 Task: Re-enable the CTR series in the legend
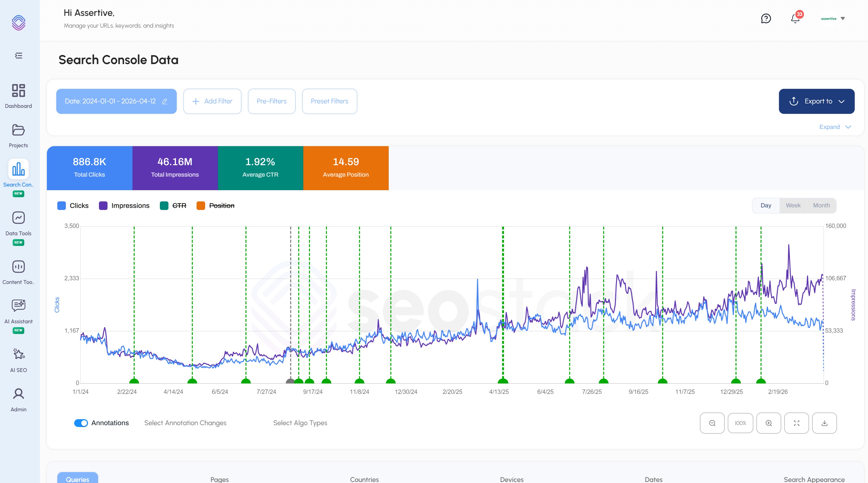pos(179,205)
